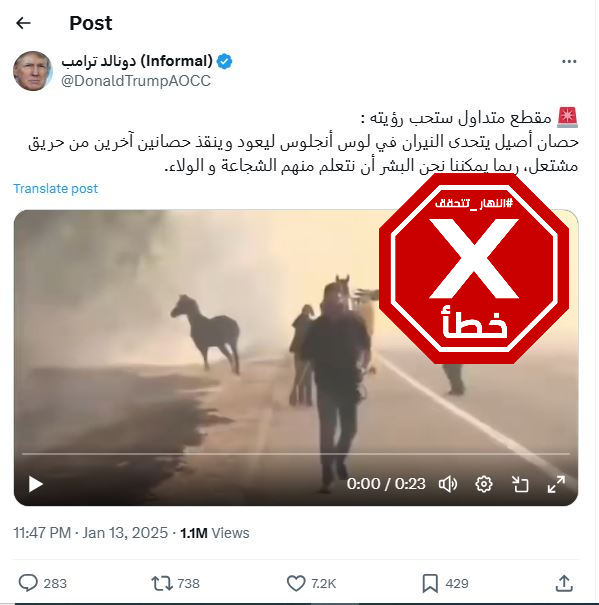
Task: Click the Translate post link
Action: pyautogui.click(x=56, y=189)
